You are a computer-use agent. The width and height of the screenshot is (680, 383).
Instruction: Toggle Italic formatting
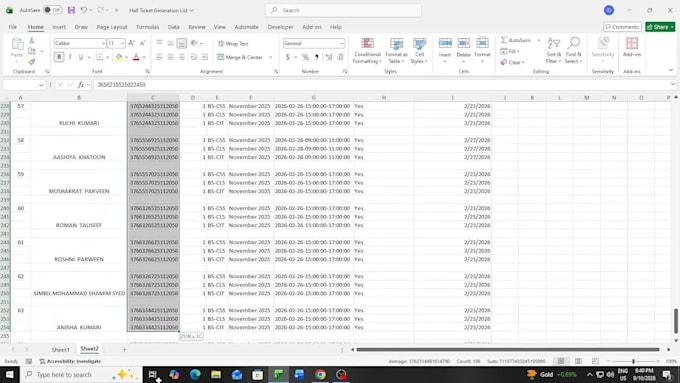(70, 57)
